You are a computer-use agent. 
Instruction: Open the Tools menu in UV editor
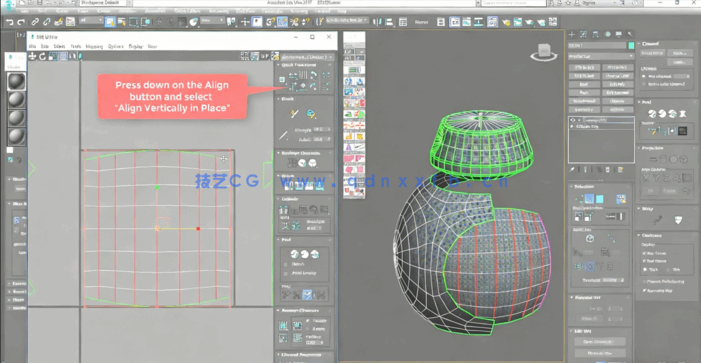pos(76,46)
